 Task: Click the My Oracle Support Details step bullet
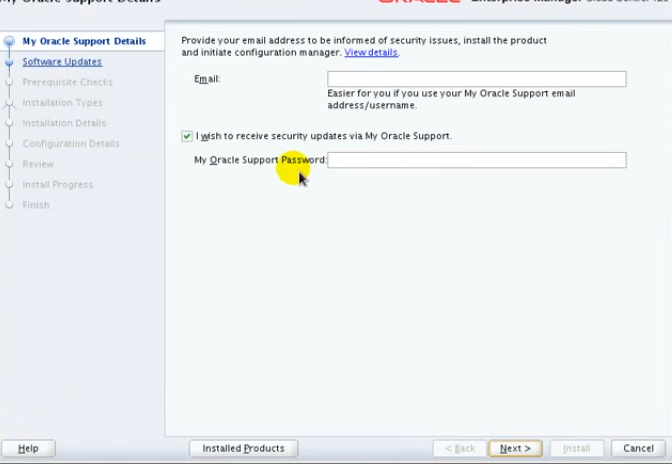(x=9, y=41)
